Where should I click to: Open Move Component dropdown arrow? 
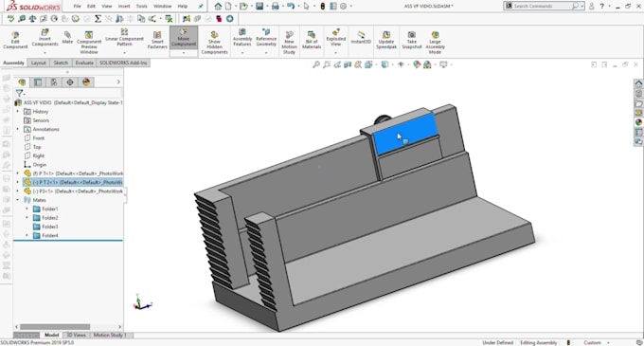184,52
